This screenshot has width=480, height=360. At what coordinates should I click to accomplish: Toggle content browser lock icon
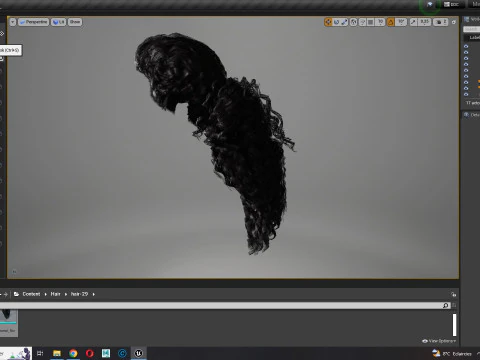pos(454,294)
